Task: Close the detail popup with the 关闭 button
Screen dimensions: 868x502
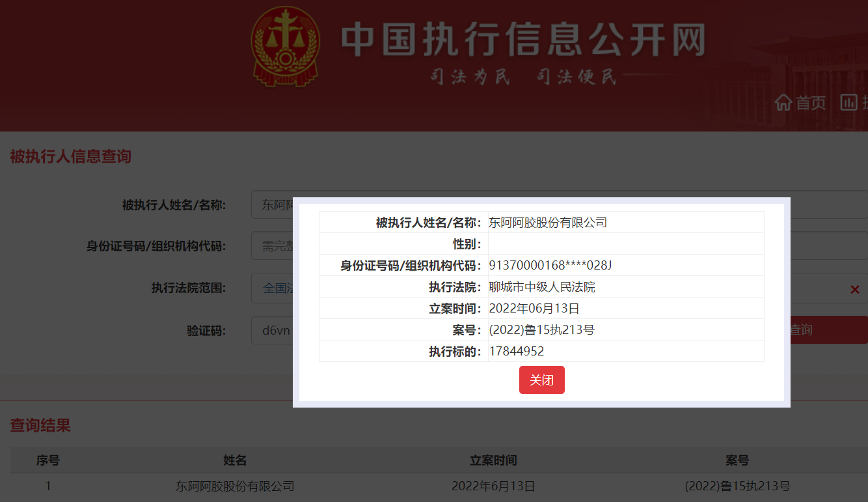Action: point(541,380)
